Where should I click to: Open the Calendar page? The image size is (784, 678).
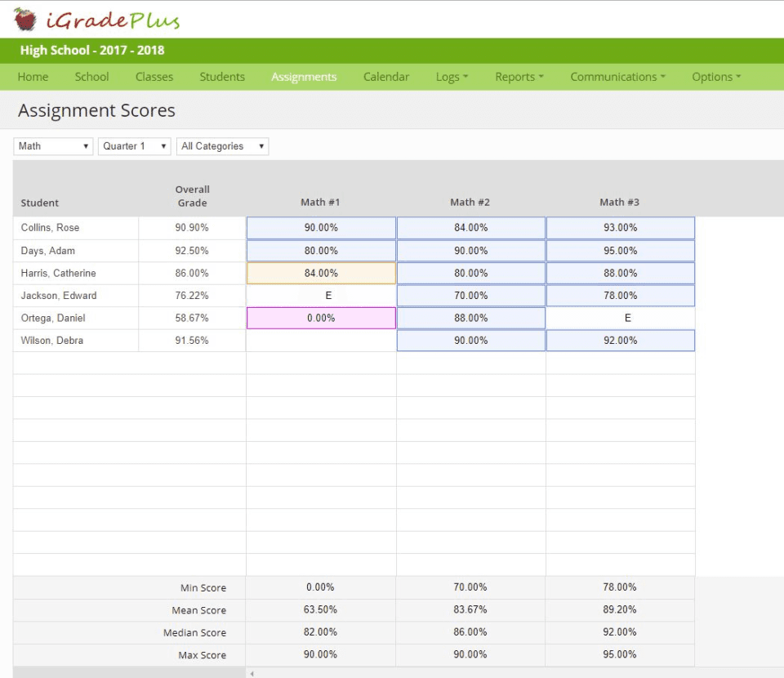tap(386, 76)
